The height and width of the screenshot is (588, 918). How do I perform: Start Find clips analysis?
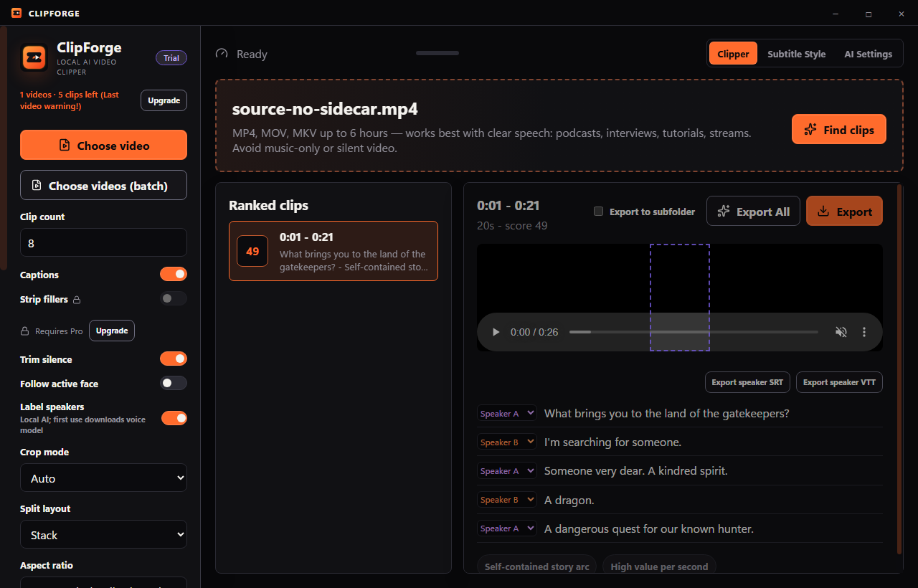point(838,129)
